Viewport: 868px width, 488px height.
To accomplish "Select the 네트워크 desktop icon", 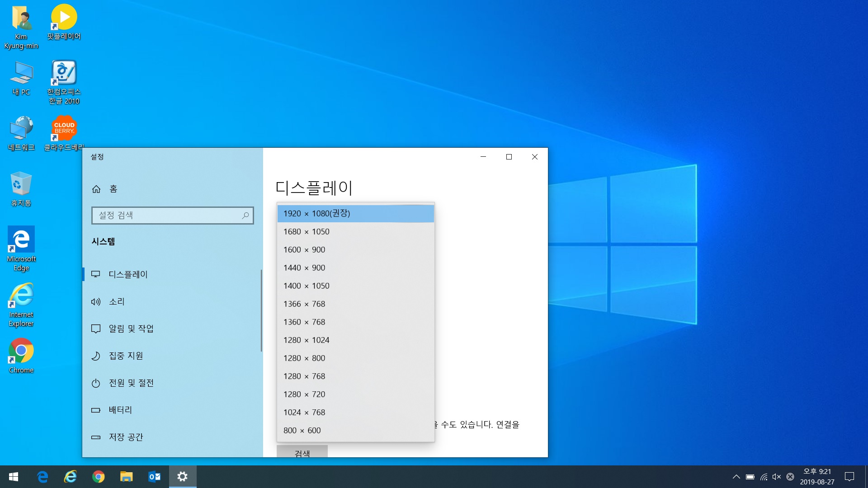I will click(x=21, y=134).
